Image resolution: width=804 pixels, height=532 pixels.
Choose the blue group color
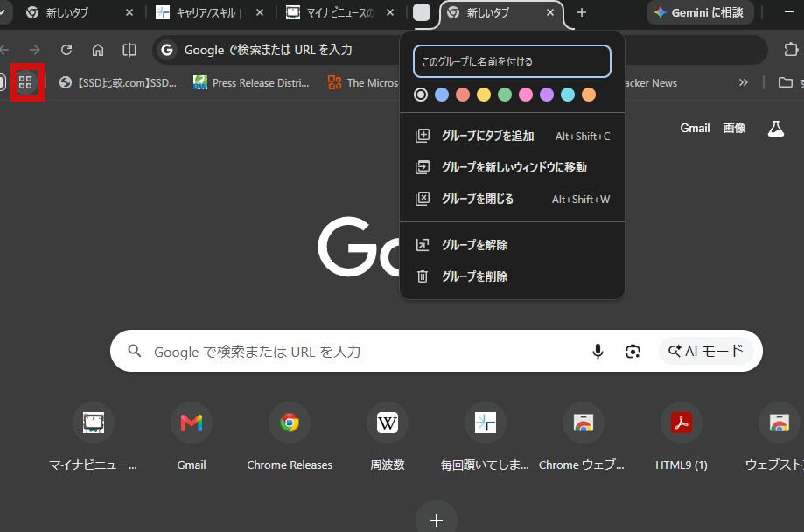click(442, 94)
